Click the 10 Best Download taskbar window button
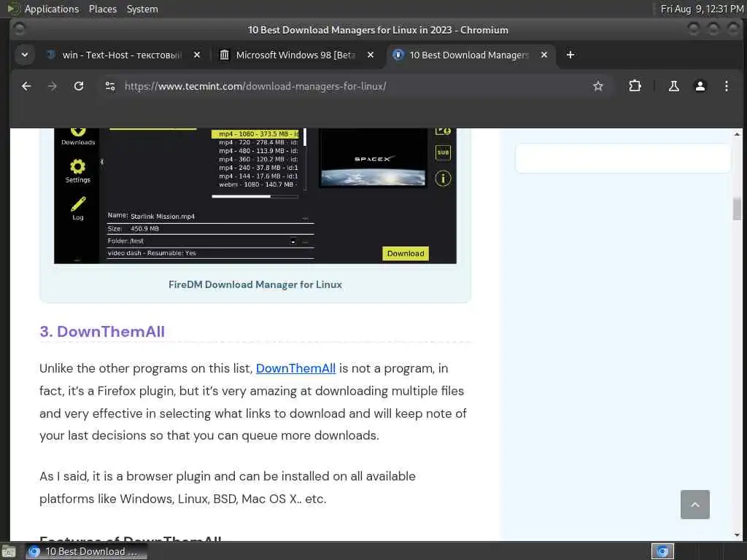 pyautogui.click(x=86, y=551)
